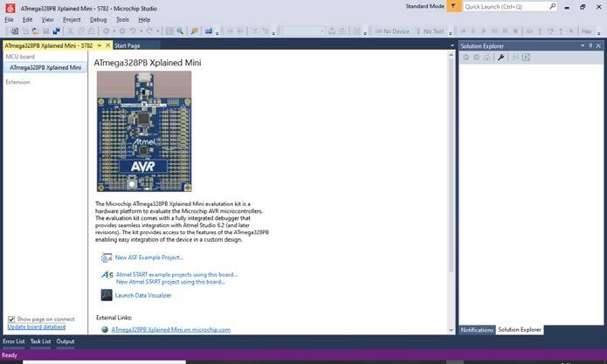The image size is (607, 364).
Task: Click the Redo toolbar icon
Action: [149, 31]
